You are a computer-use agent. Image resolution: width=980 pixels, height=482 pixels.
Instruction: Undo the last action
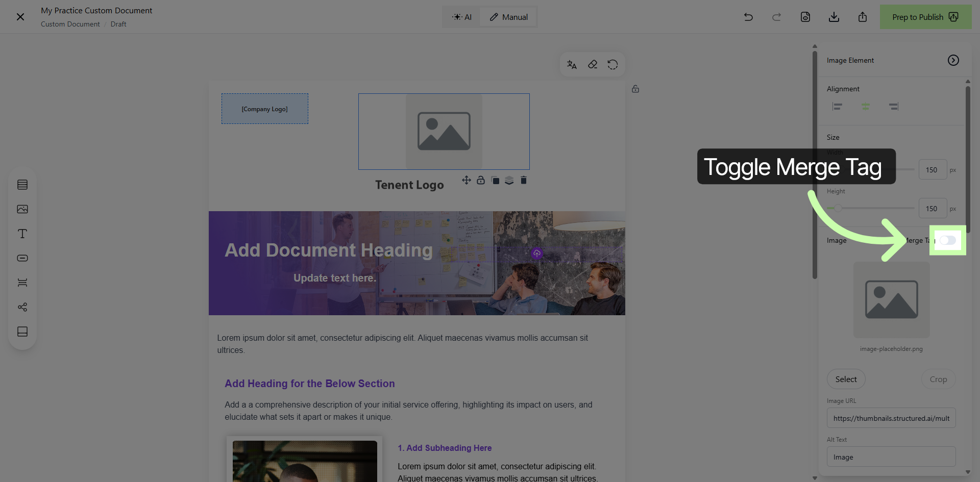point(748,17)
